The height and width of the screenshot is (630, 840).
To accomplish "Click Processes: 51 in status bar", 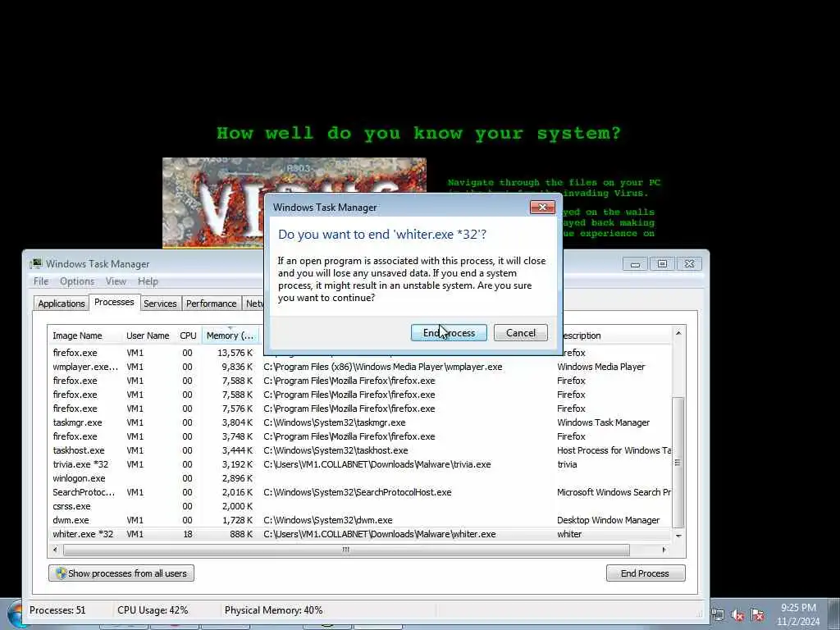I will [x=57, y=610].
